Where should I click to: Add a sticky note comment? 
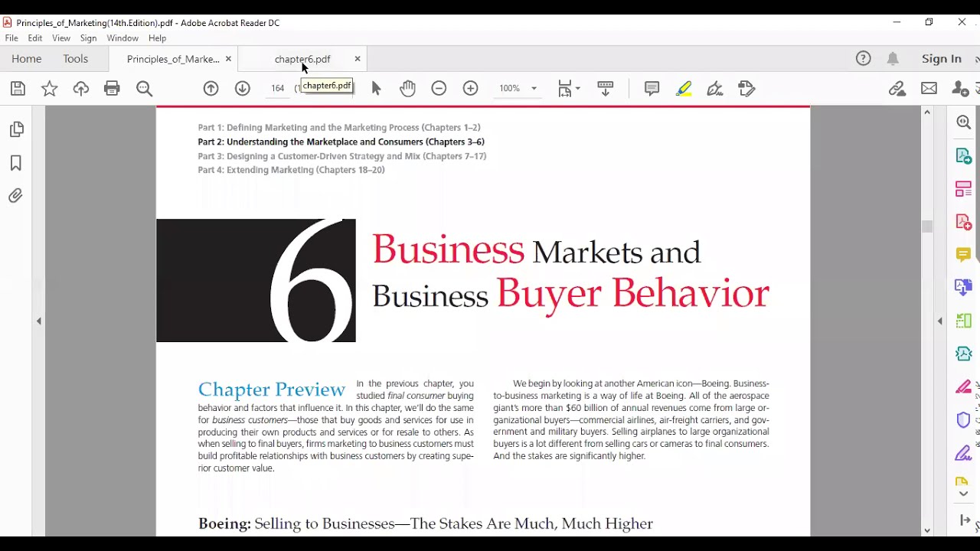(652, 89)
